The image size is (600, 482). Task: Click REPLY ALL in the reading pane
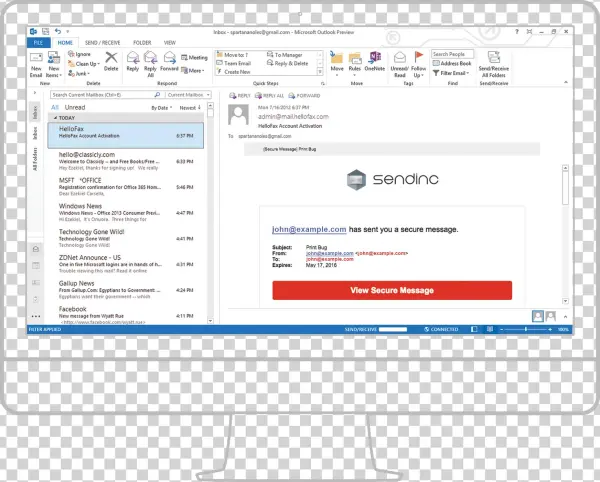click(x=269, y=96)
